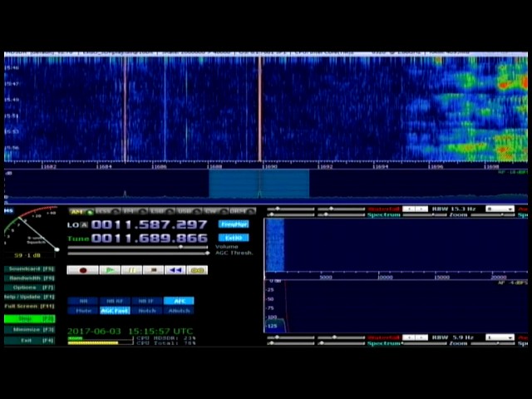Click the 15:15:57 UTC clock

160,331
